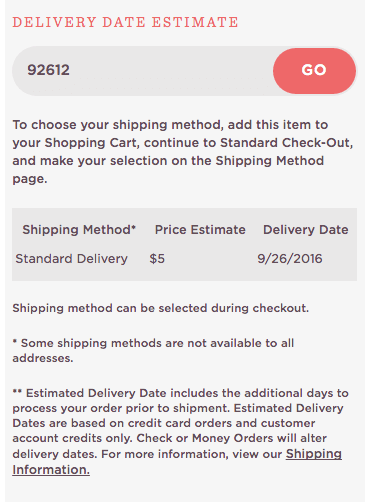Click the Standard Delivery row label
This screenshot has height=502, width=367.
71,259
